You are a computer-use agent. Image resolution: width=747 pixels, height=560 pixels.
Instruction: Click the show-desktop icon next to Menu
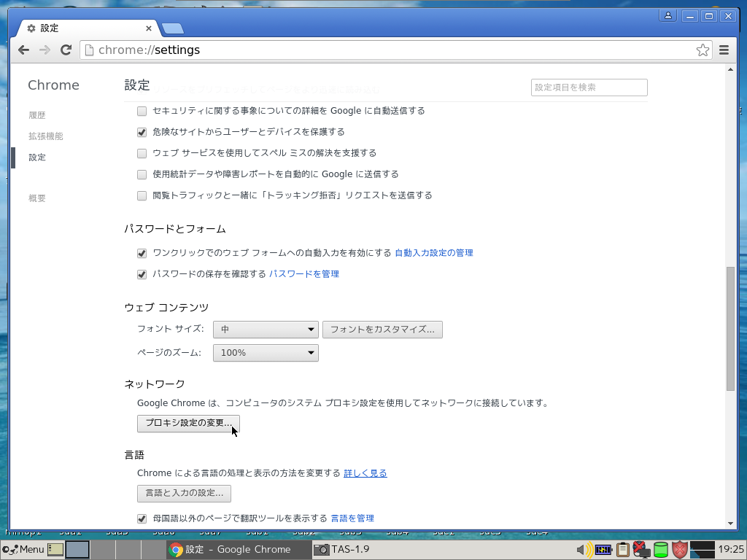click(55, 549)
